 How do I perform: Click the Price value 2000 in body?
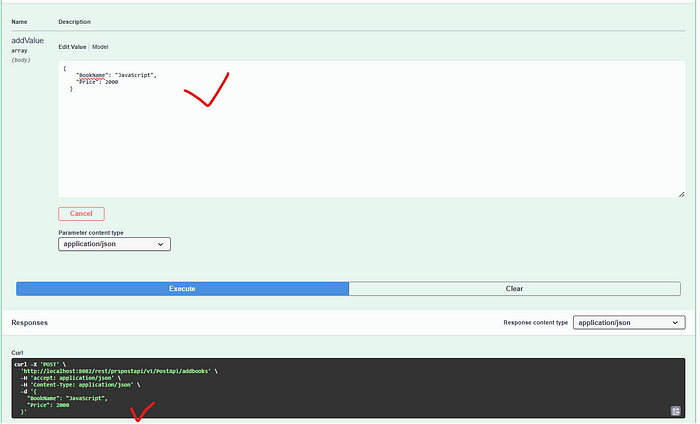pyautogui.click(x=111, y=82)
